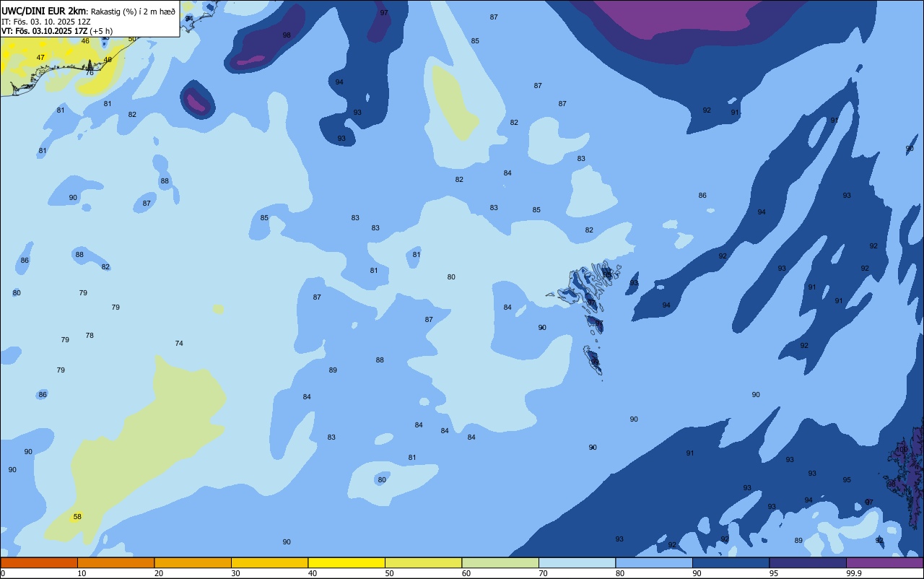Click the humidity value '74' on the map
Screen dimensions: 924x579
click(x=179, y=344)
